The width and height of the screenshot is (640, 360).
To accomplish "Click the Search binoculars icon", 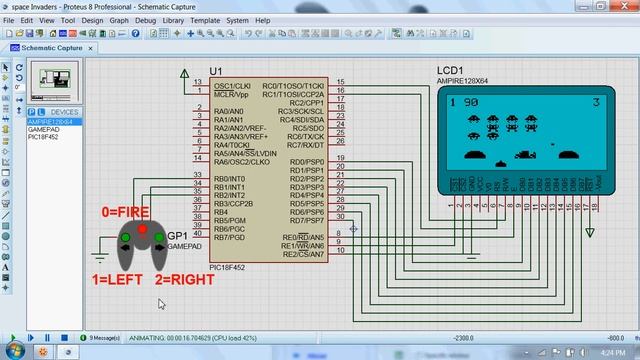I will pyautogui.click(x=410, y=33).
